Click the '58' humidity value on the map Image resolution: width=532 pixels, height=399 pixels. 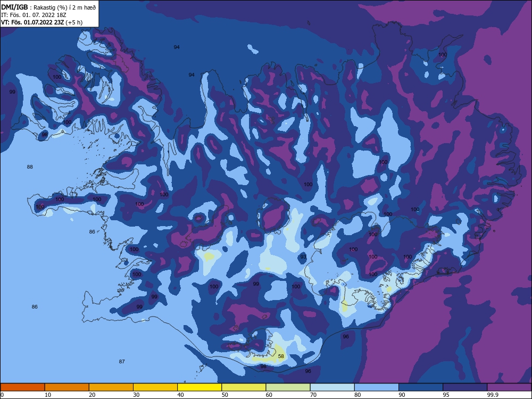click(x=281, y=356)
